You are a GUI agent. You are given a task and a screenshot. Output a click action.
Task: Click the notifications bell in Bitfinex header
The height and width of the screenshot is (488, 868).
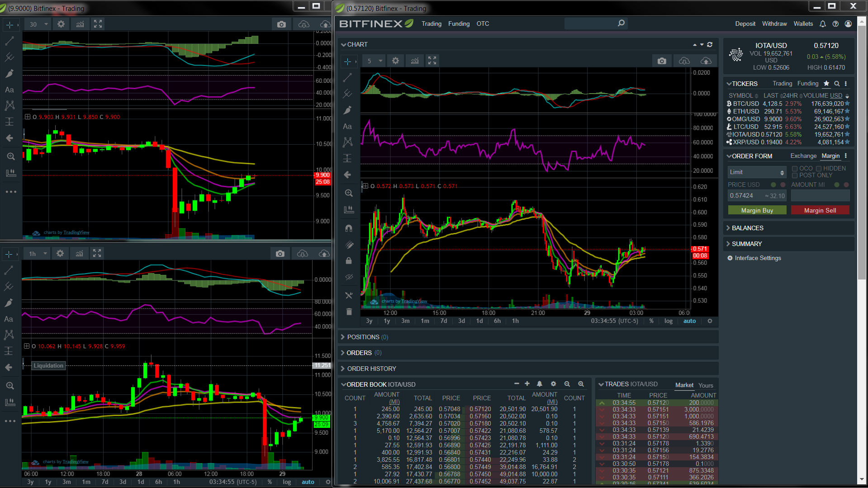[822, 24]
